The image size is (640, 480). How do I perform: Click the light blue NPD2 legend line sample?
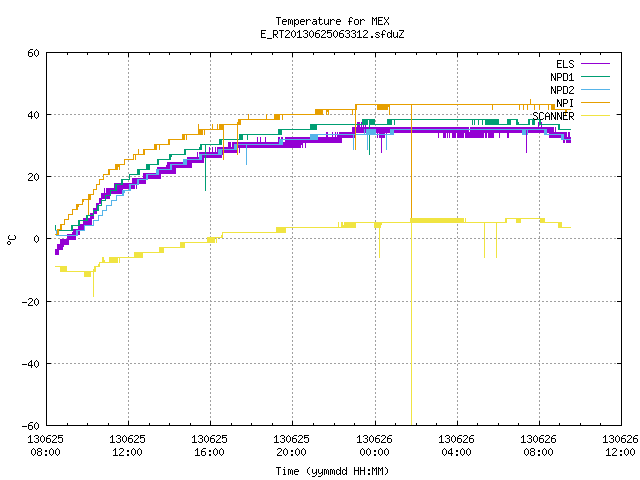(596, 90)
